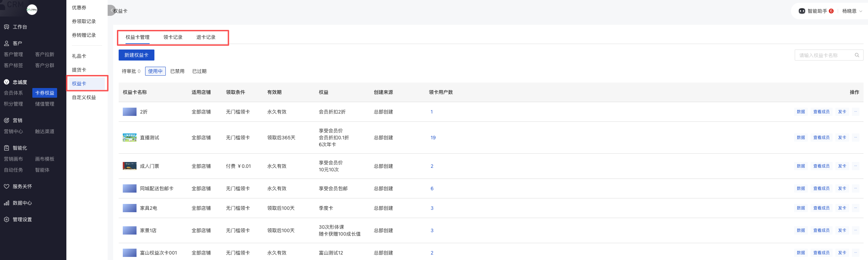Switch to the 领卡记录 tab

[173, 37]
